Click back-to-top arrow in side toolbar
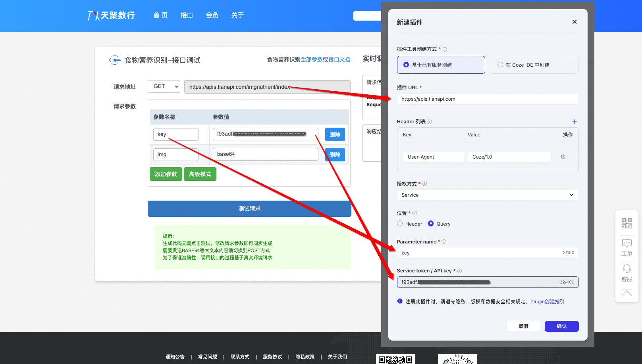Viewport: 642px width, 364px height. click(x=627, y=293)
